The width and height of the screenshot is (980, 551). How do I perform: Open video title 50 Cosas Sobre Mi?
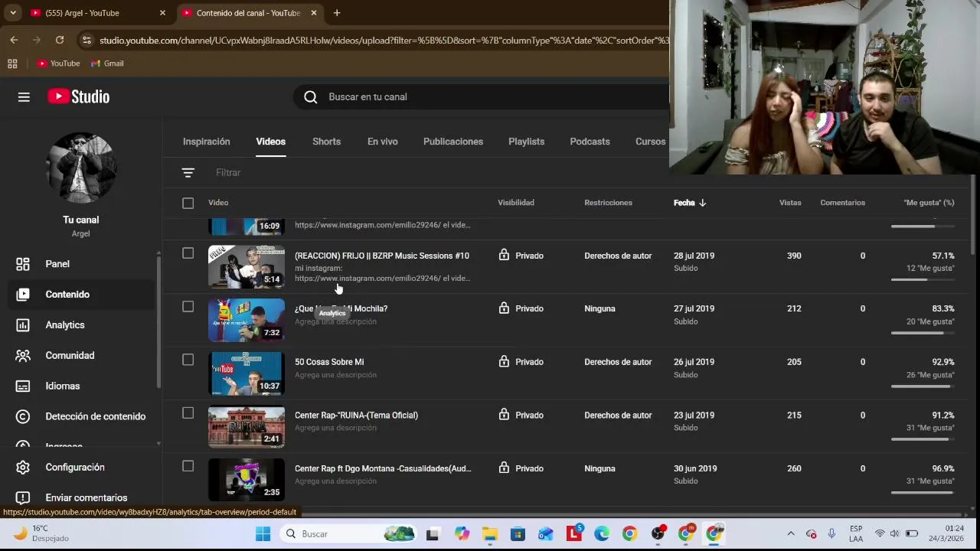click(x=329, y=362)
